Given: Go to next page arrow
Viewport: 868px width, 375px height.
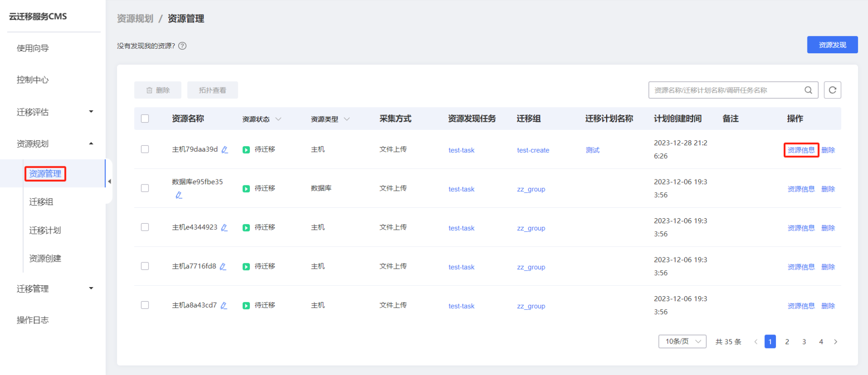Looking at the screenshot, I should [x=836, y=342].
